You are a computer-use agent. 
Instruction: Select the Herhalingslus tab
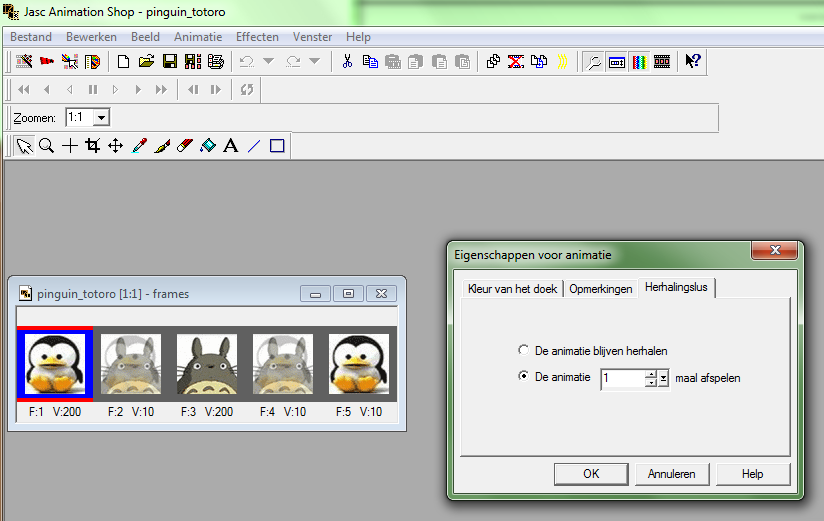coord(676,287)
